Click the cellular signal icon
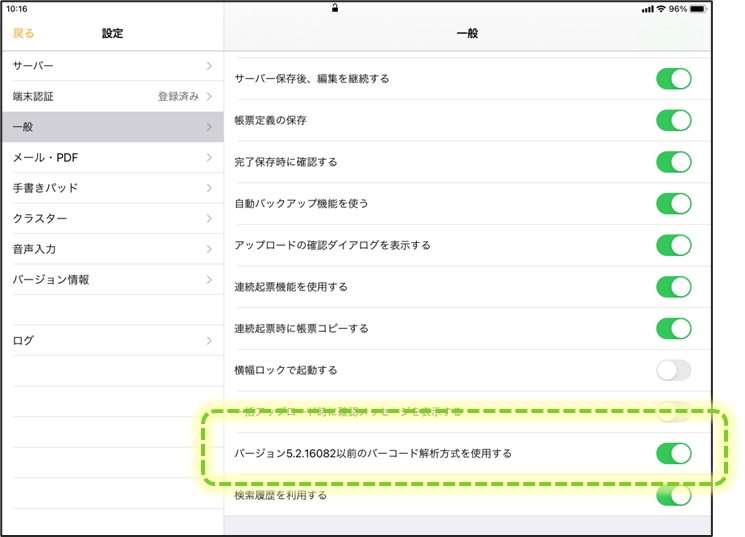745x537 pixels. point(648,9)
